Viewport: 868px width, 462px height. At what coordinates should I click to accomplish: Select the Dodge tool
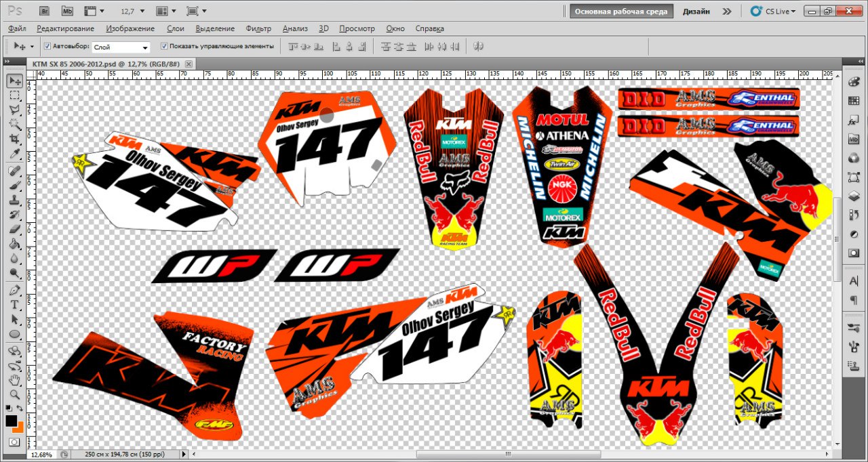tap(14, 273)
